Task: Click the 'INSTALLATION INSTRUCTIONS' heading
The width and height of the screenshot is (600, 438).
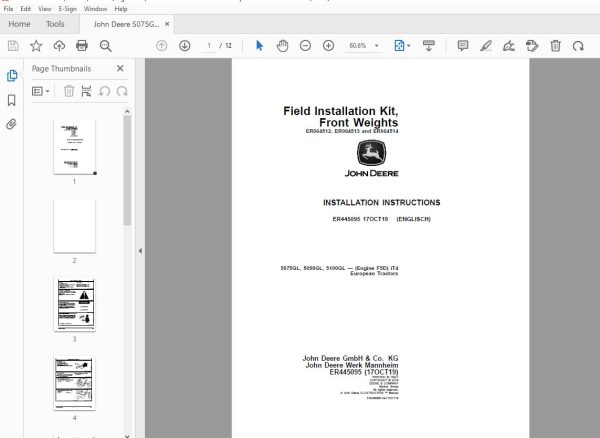Action: point(382,203)
